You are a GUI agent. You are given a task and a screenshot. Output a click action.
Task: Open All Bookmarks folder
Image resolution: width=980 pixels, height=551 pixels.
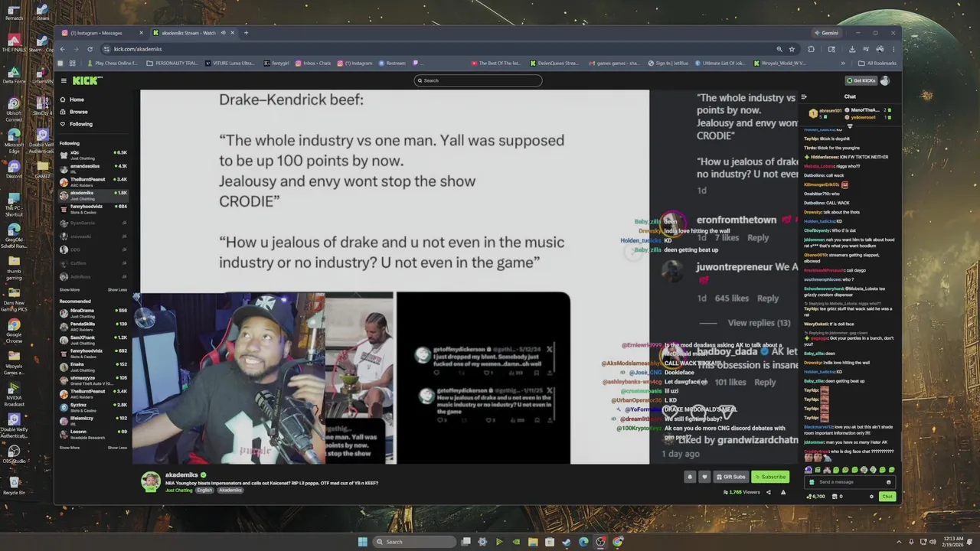click(877, 64)
